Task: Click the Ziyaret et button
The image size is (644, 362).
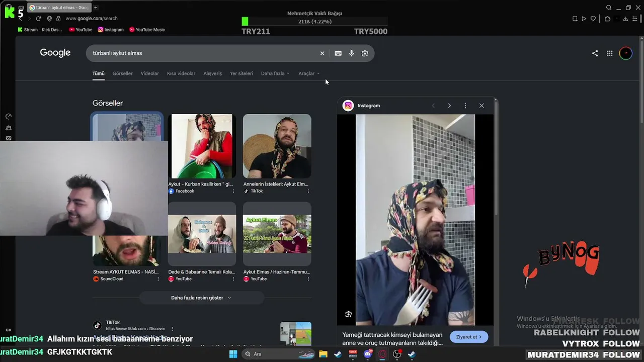Action: tap(469, 337)
